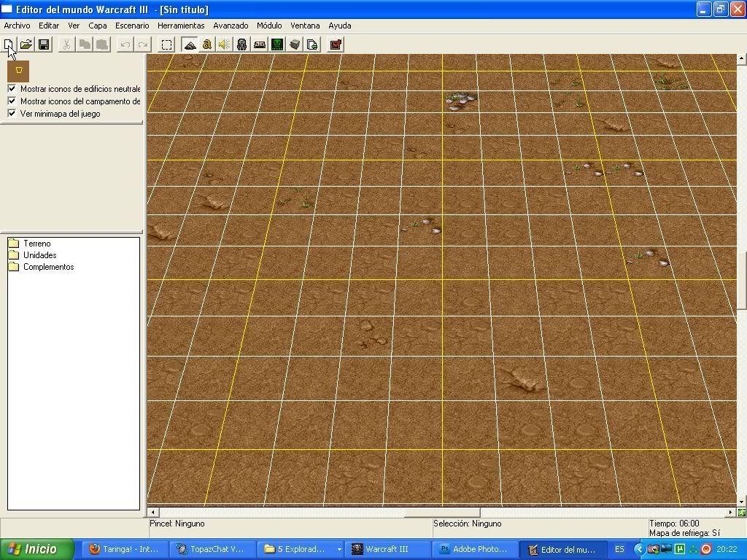Test the map with red checkmark icon

[x=336, y=44]
